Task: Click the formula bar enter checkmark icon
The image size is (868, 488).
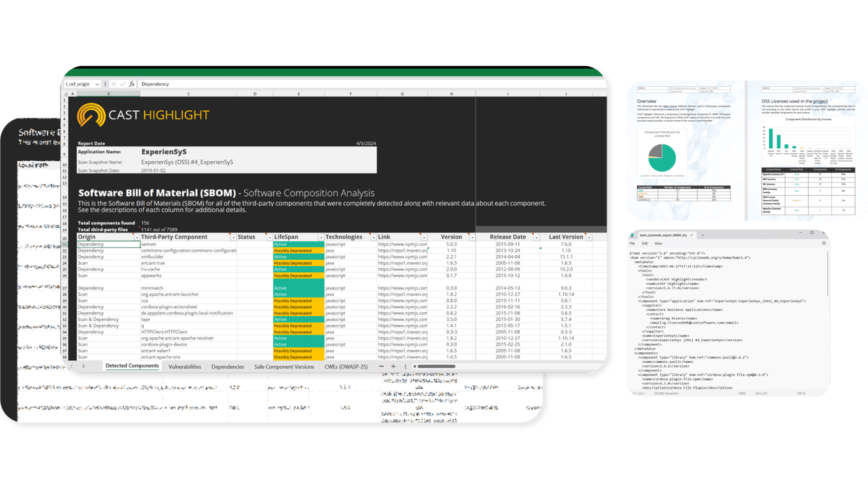Action: [122, 84]
